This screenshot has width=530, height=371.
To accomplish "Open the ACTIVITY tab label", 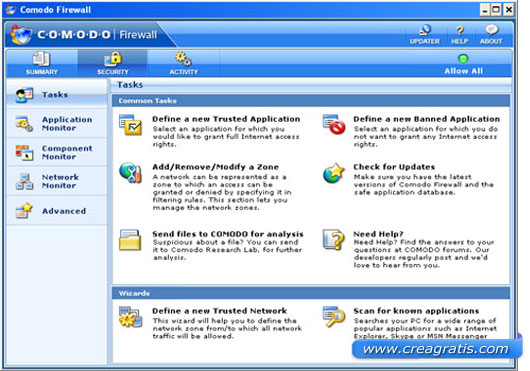I will click(x=184, y=72).
